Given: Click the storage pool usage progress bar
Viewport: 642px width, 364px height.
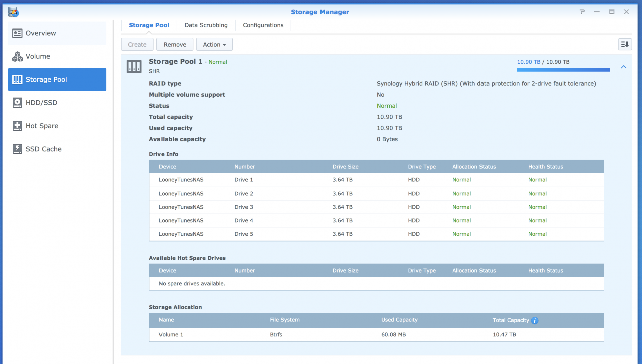Looking at the screenshot, I should tap(563, 70).
